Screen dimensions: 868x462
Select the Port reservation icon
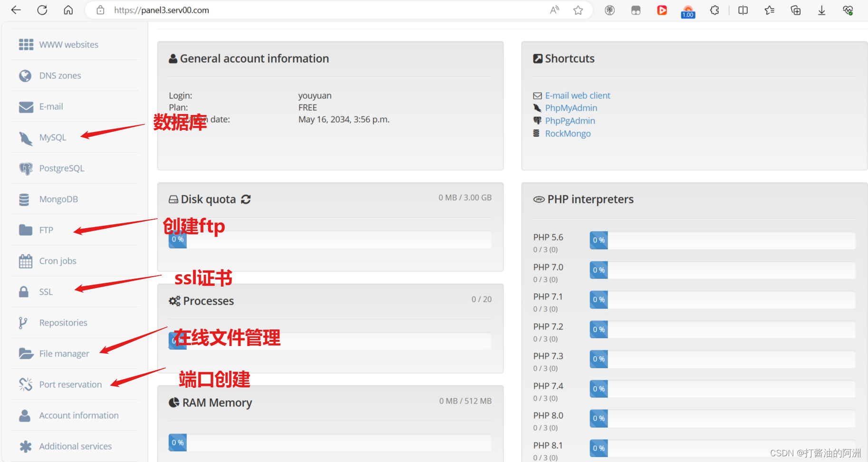point(25,384)
